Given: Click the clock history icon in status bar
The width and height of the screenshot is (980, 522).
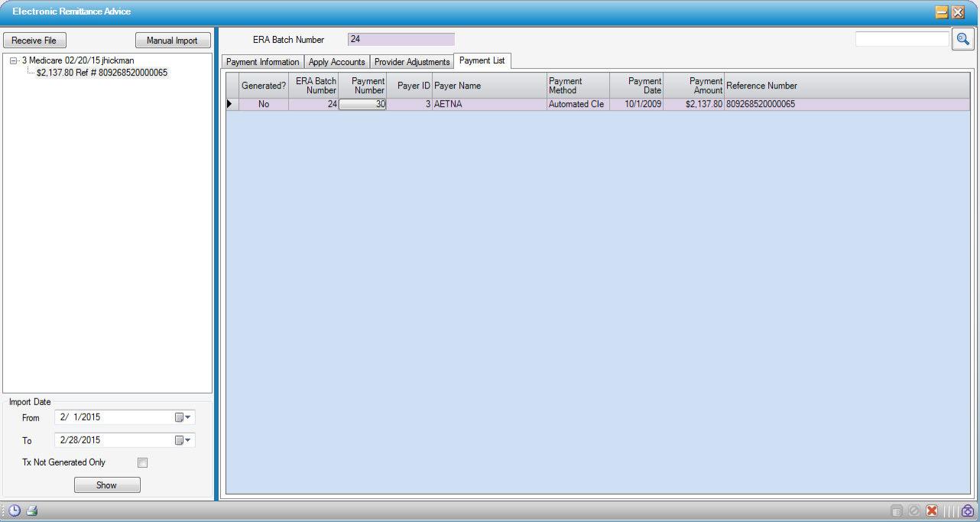Looking at the screenshot, I should (x=13, y=511).
